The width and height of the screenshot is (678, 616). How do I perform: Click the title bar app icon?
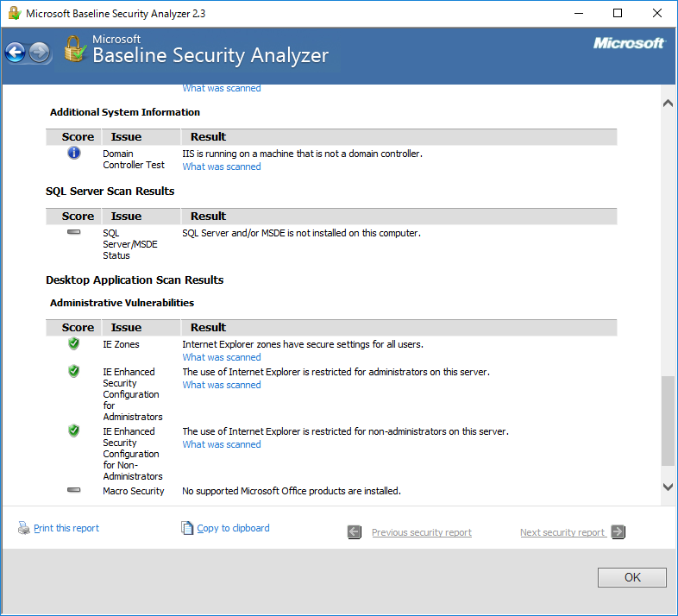pyautogui.click(x=15, y=14)
